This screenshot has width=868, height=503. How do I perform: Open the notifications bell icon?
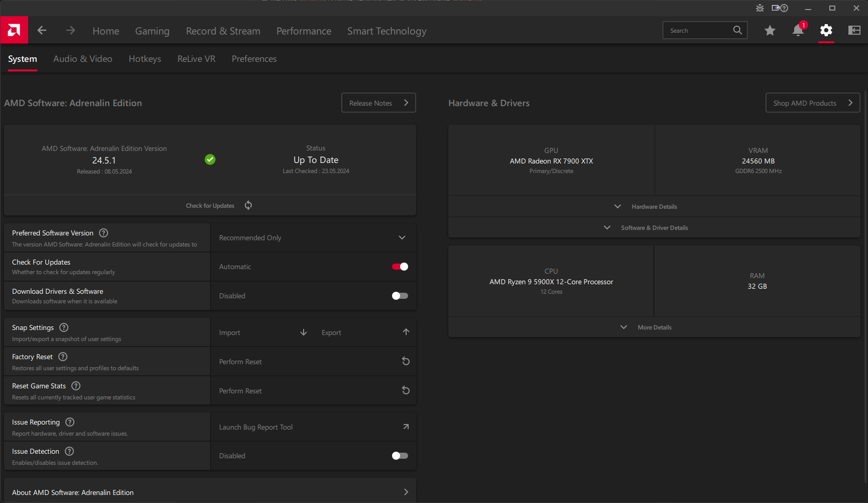798,30
